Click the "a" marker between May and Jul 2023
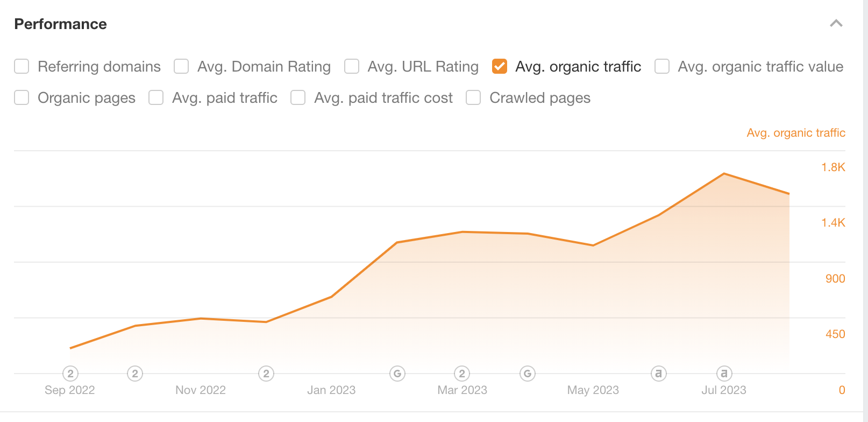The image size is (868, 422). [x=659, y=374]
